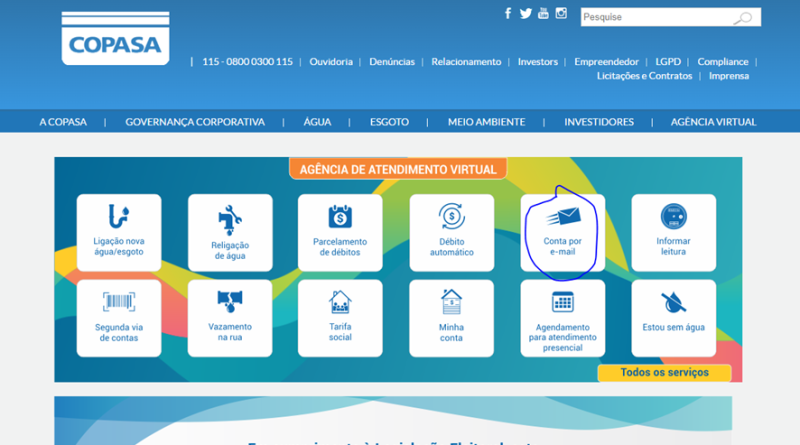The width and height of the screenshot is (800, 445).
Task: Open the Facebook social icon
Action: pyautogui.click(x=508, y=14)
